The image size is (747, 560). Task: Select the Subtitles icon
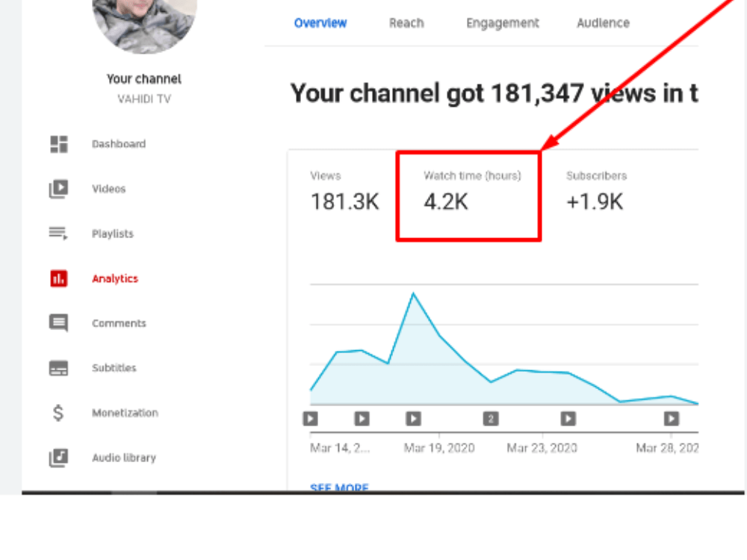pos(58,367)
